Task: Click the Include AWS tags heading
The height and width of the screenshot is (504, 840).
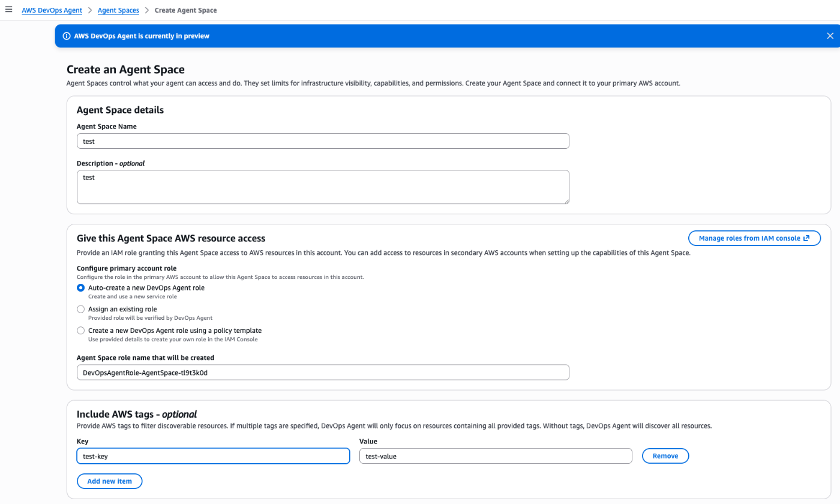Action: [137, 414]
